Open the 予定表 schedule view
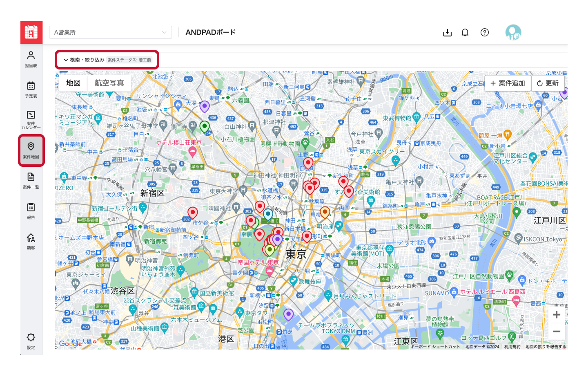The image size is (588, 372). 31,90
